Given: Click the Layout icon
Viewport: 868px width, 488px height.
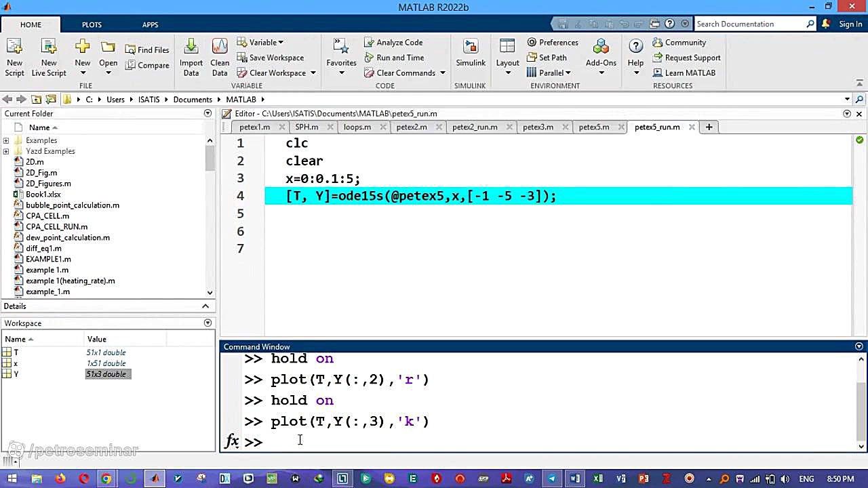Looking at the screenshot, I should click(507, 47).
